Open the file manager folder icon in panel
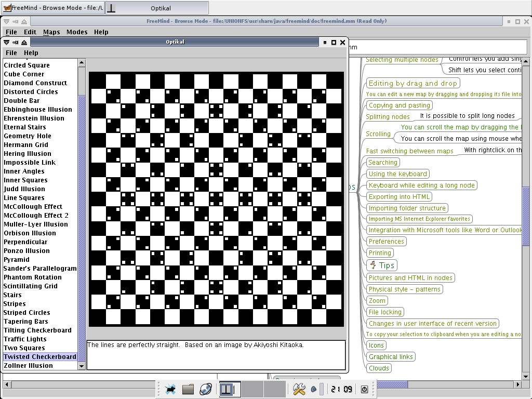This screenshot has height=399, width=532. (x=188, y=389)
